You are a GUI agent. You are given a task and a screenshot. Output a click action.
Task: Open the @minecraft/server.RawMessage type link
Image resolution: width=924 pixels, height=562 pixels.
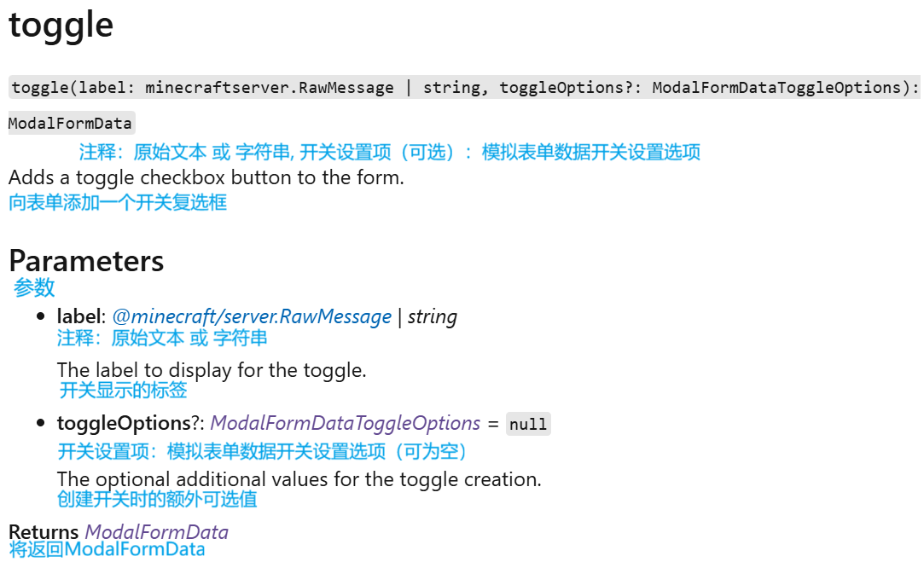(252, 316)
